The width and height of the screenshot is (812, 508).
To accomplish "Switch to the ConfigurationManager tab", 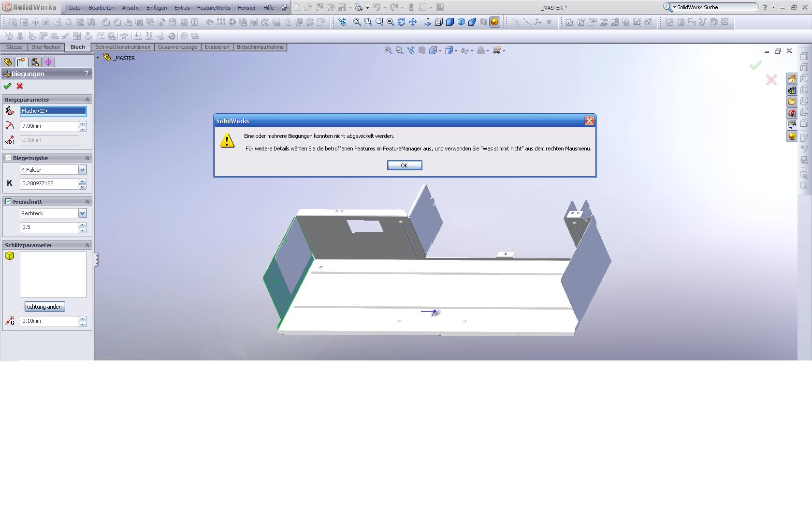I will pos(35,62).
